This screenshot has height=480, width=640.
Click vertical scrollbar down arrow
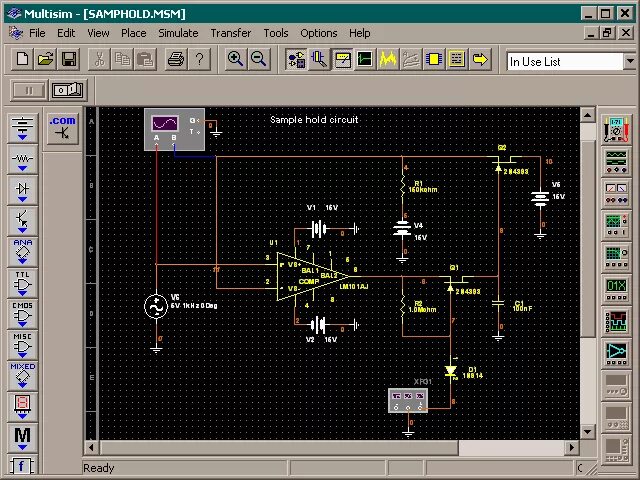[587, 431]
